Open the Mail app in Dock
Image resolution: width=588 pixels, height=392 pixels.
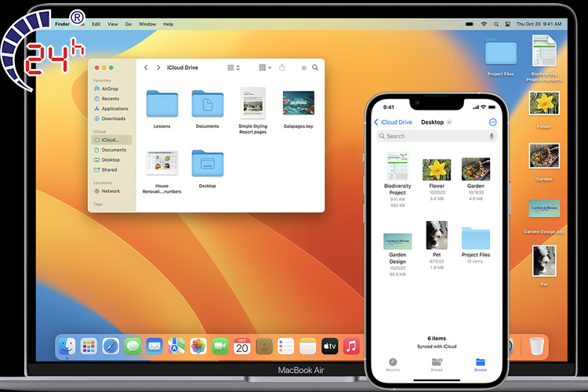tap(154, 346)
